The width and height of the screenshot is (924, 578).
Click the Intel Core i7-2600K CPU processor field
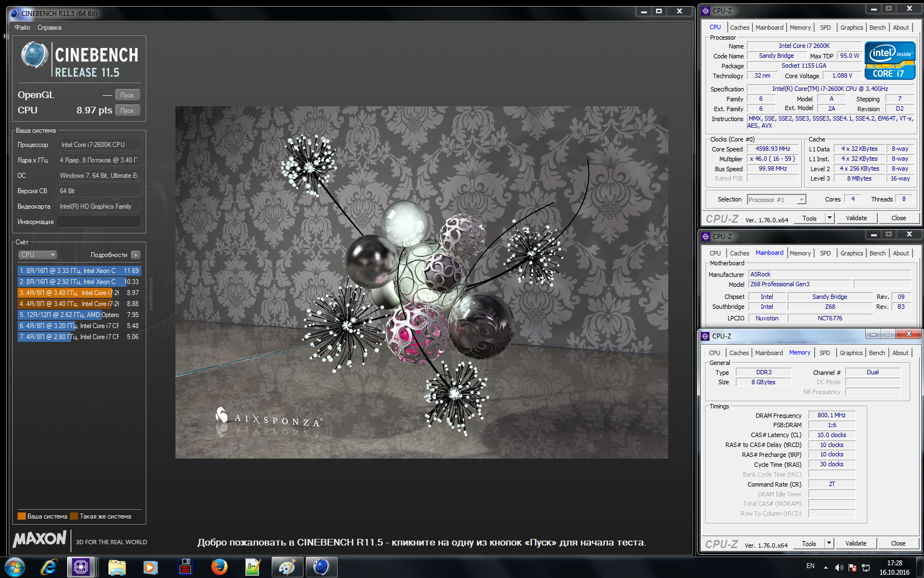pyautogui.click(x=98, y=145)
